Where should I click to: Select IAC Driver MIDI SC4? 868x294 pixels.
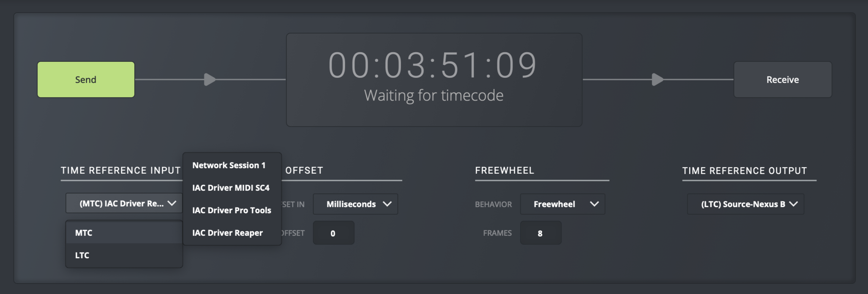pyautogui.click(x=231, y=188)
